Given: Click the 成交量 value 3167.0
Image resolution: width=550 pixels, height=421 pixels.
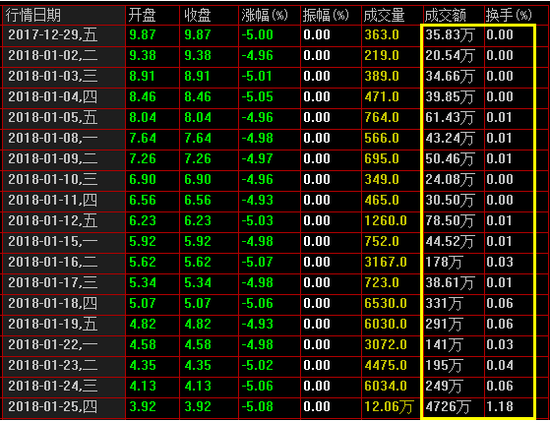Looking at the screenshot, I should pos(385,262).
